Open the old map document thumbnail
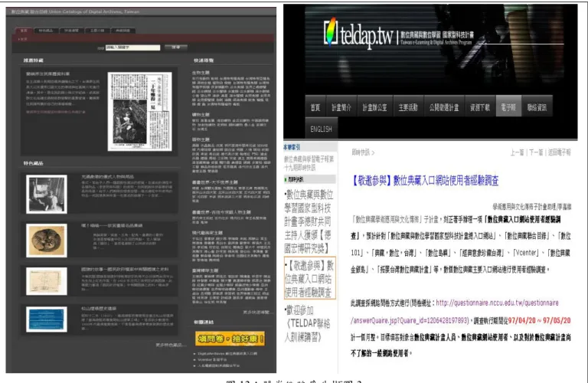 (47, 281)
